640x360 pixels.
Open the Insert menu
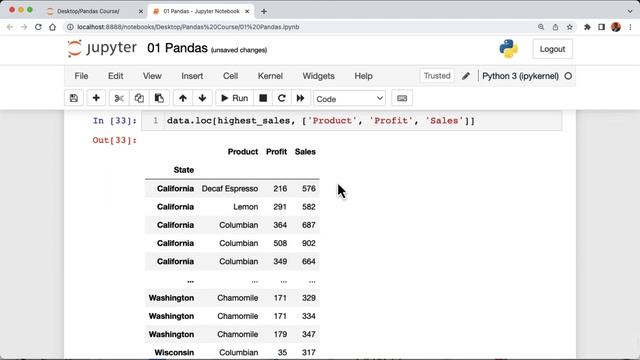[192, 76]
